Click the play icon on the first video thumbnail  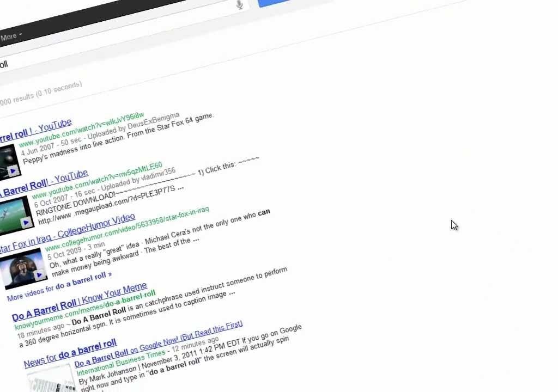tap(13, 171)
